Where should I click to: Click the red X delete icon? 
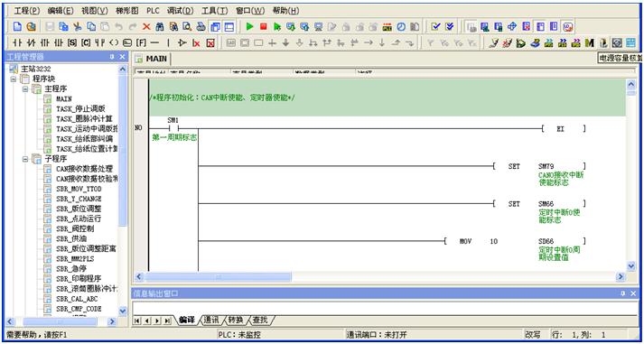tap(146, 27)
